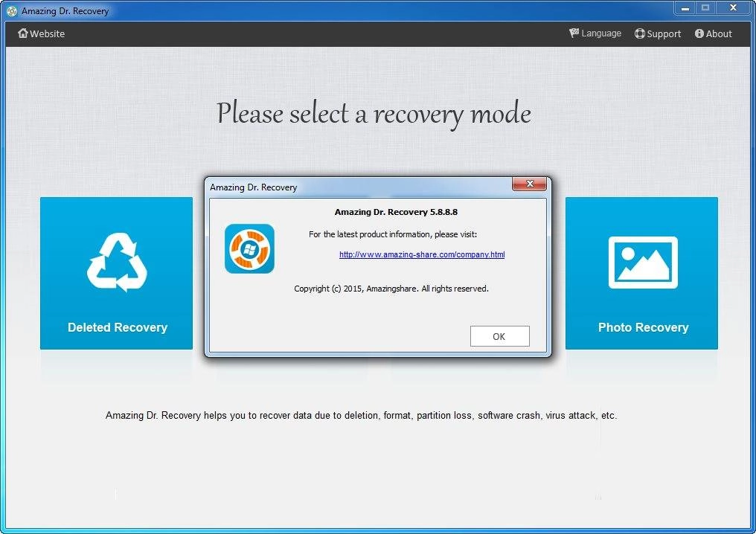Open the amazing-share.com company link
The image size is (756, 534).
[422, 254]
